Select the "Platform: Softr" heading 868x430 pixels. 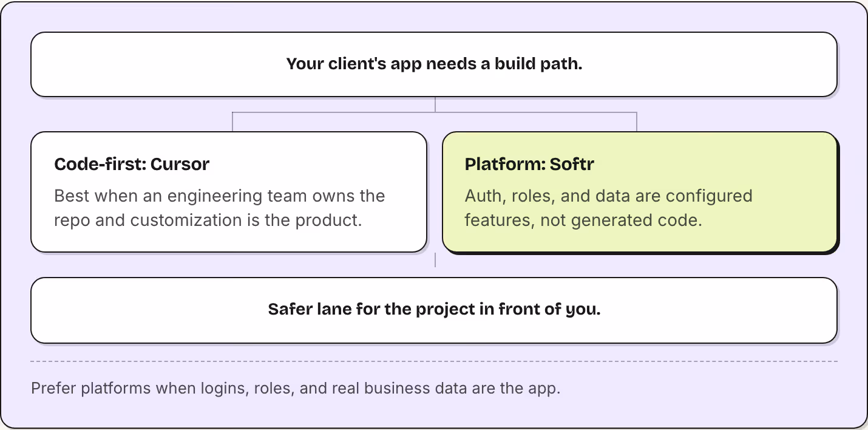pos(529,165)
